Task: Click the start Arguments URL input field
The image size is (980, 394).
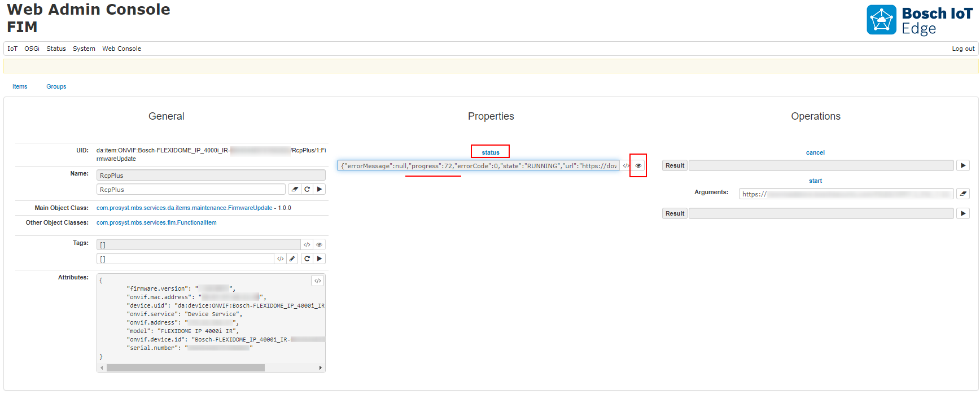Action: [846, 194]
